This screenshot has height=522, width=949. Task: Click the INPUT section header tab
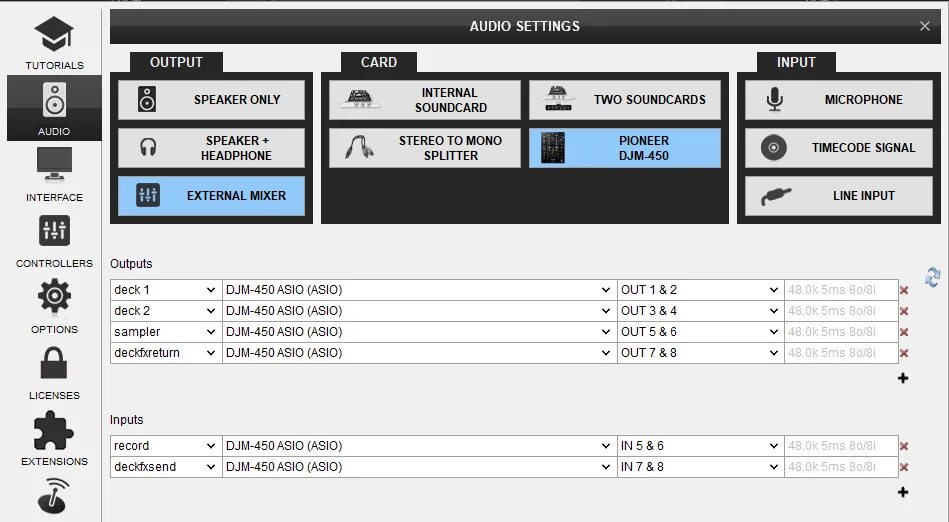point(796,62)
